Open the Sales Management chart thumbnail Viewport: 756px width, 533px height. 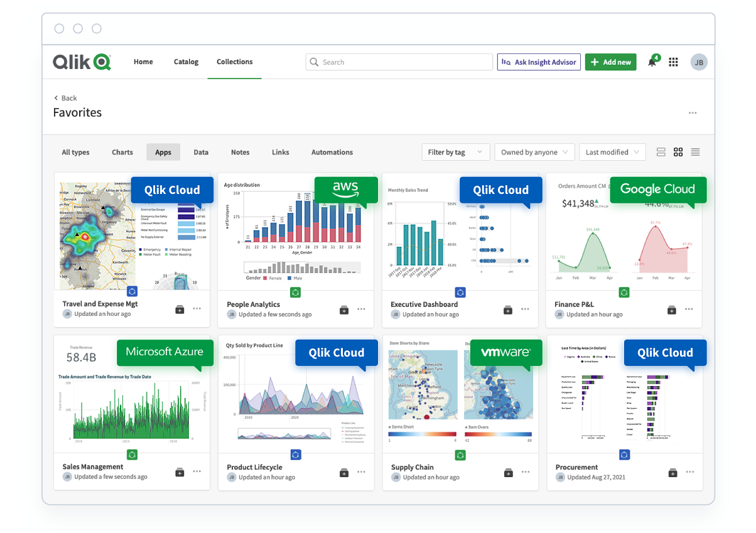(x=132, y=394)
